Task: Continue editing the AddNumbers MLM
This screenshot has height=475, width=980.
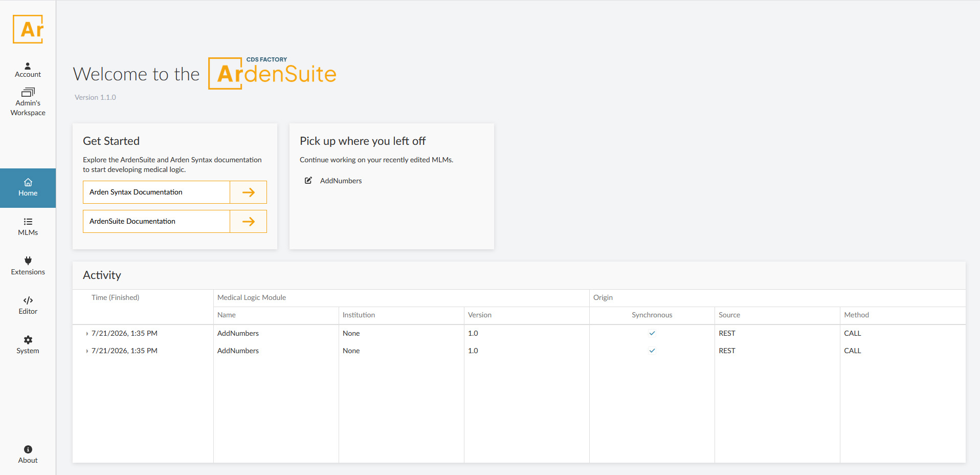Action: [x=341, y=181]
